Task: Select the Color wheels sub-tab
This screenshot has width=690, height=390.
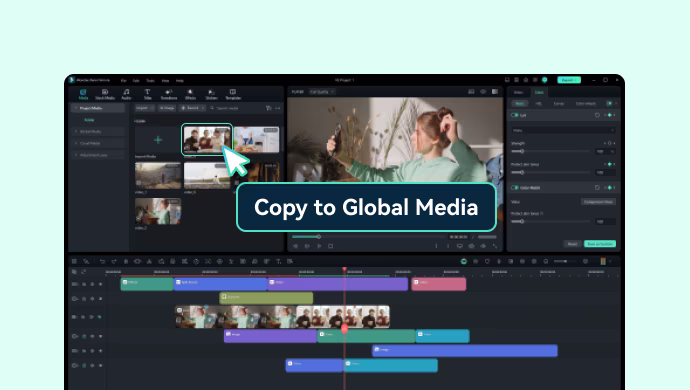Action: click(586, 103)
